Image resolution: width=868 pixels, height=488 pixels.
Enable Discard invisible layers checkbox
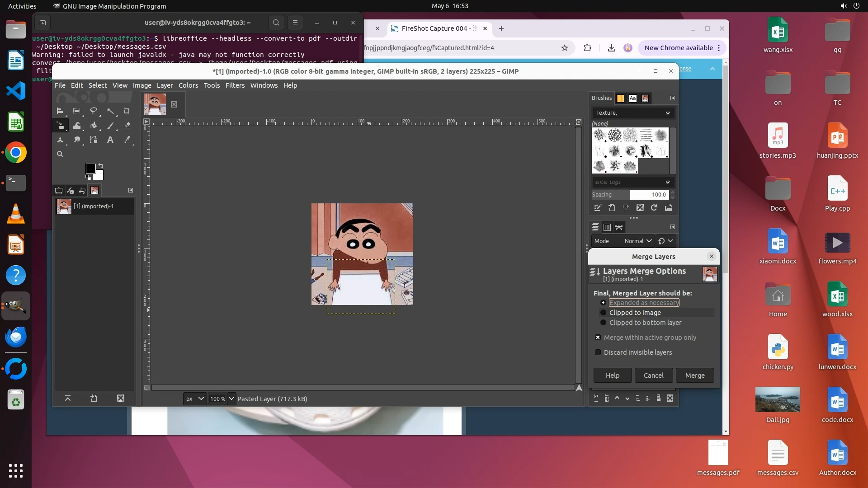point(598,352)
